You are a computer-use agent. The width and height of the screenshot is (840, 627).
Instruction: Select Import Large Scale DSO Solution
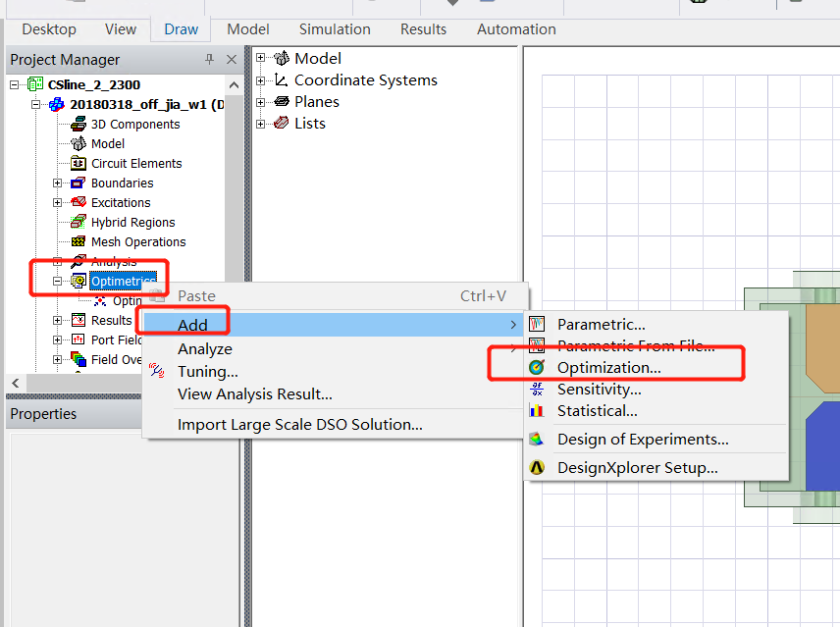click(x=299, y=425)
